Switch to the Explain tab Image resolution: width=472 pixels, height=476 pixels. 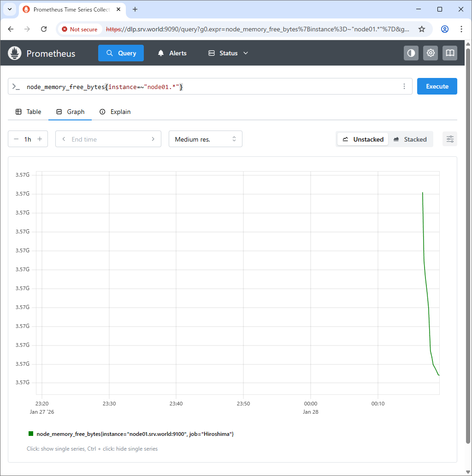click(x=115, y=112)
